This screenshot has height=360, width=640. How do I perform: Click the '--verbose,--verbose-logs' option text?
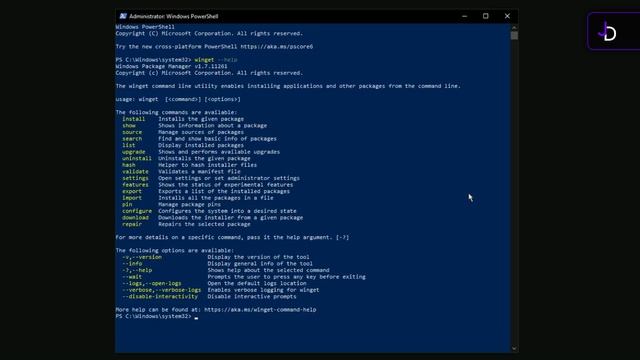coord(161,290)
